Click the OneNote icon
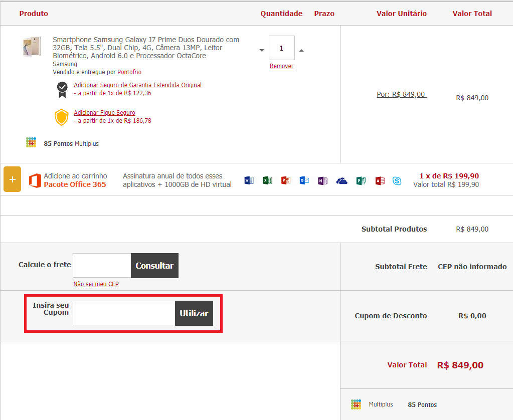513x420 pixels. [323, 180]
